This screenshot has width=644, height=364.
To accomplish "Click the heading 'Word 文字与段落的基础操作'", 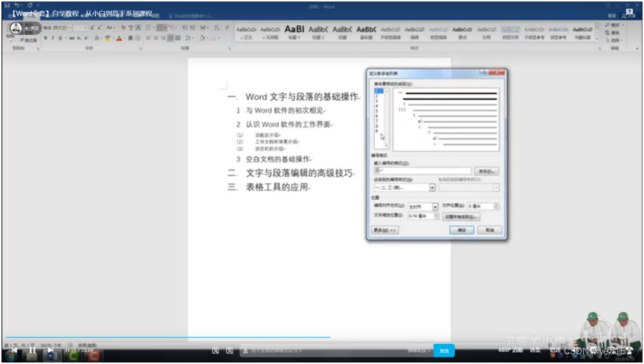I will [302, 97].
